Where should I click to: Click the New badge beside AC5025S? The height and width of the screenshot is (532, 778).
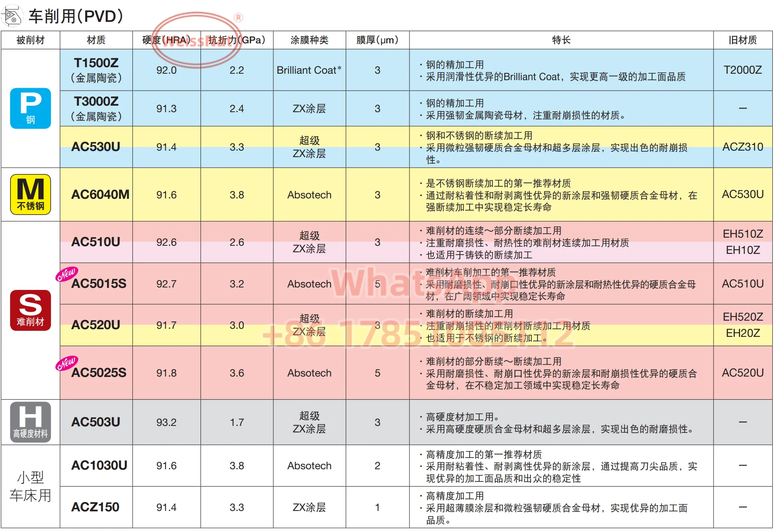(67, 363)
